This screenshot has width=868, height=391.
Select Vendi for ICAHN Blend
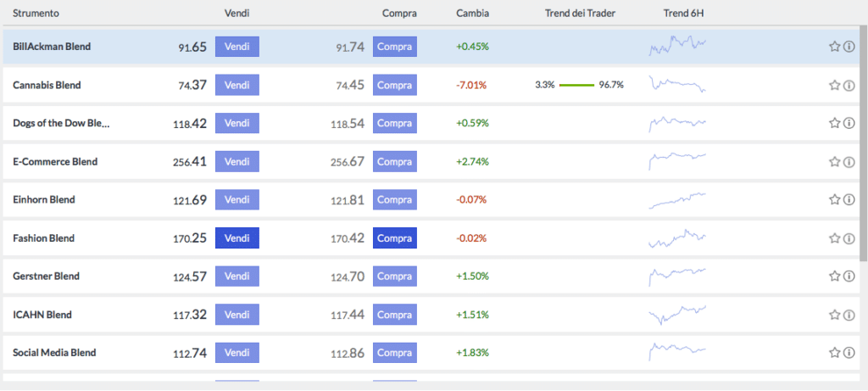pos(237,315)
